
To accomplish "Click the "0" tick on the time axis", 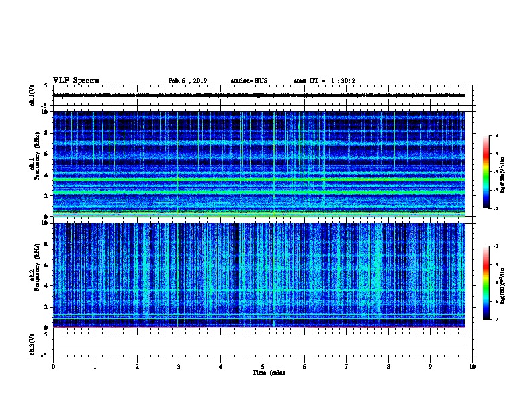I will point(53,367).
